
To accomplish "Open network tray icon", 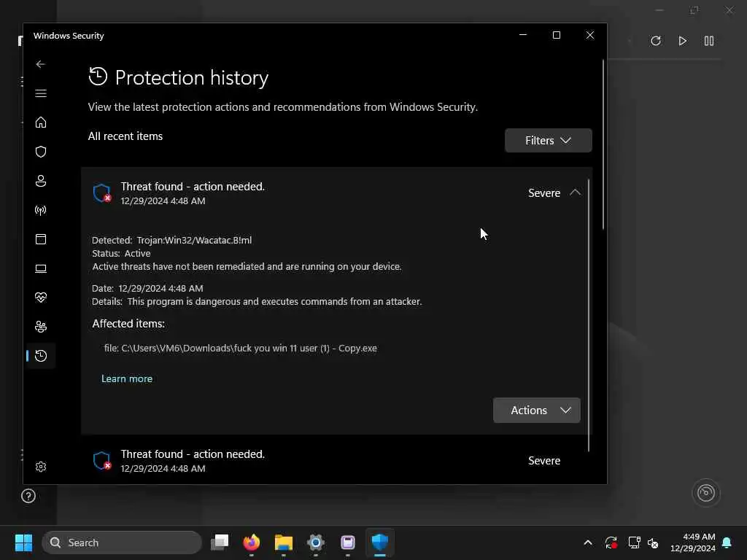I will tap(634, 542).
